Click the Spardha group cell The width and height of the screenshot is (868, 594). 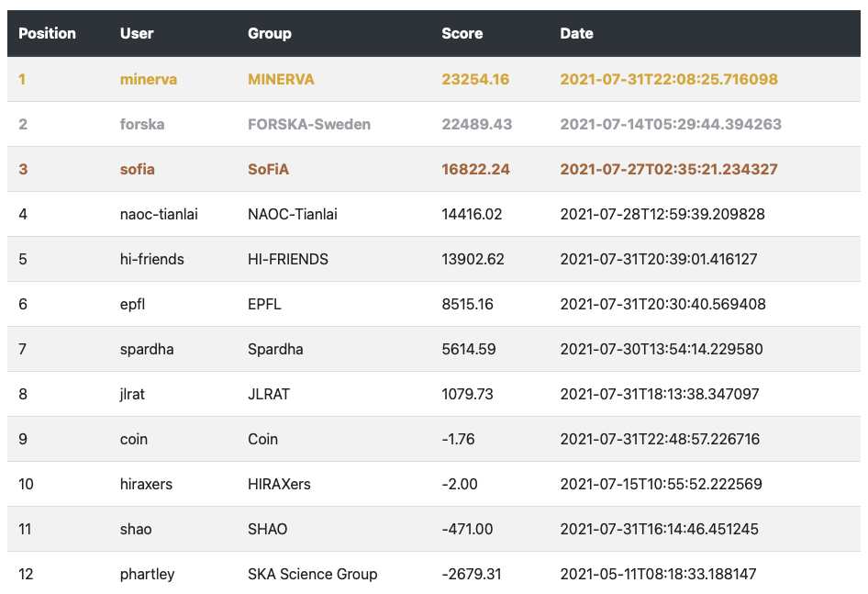275,349
